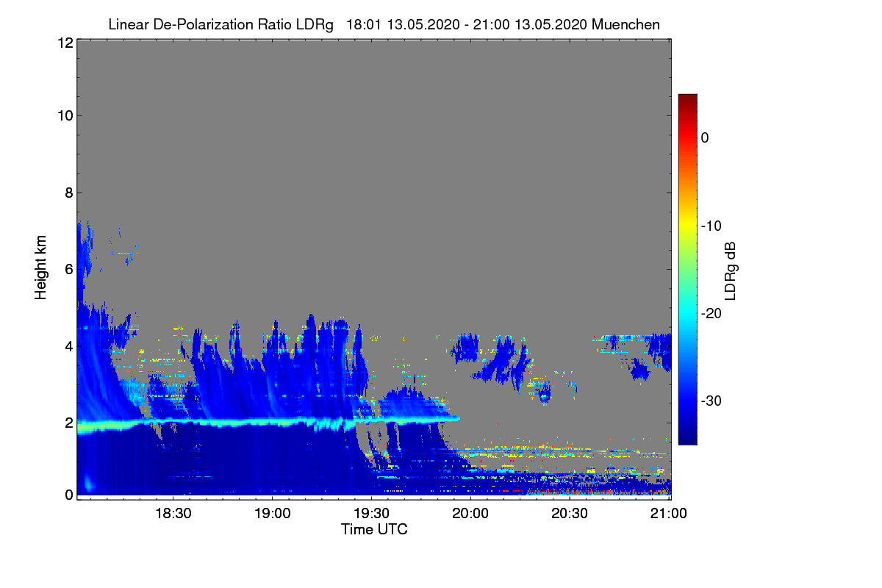
Task: Click the 'Time UTC' x-axis label
Action: point(374,529)
